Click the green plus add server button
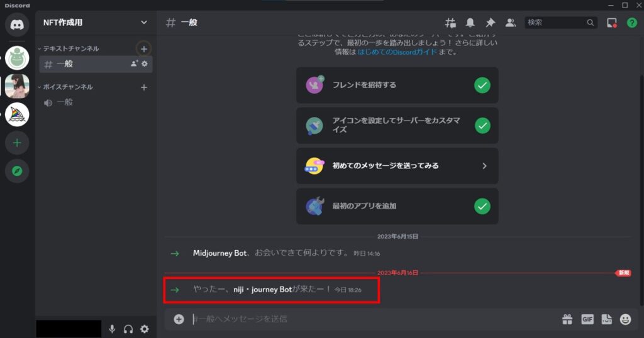This screenshot has width=644, height=338. pyautogui.click(x=17, y=143)
